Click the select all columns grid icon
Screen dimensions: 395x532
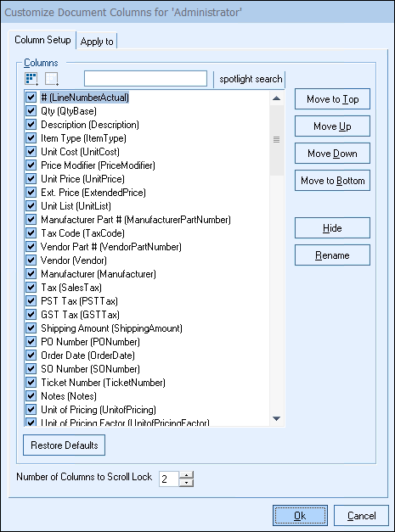[x=31, y=79]
